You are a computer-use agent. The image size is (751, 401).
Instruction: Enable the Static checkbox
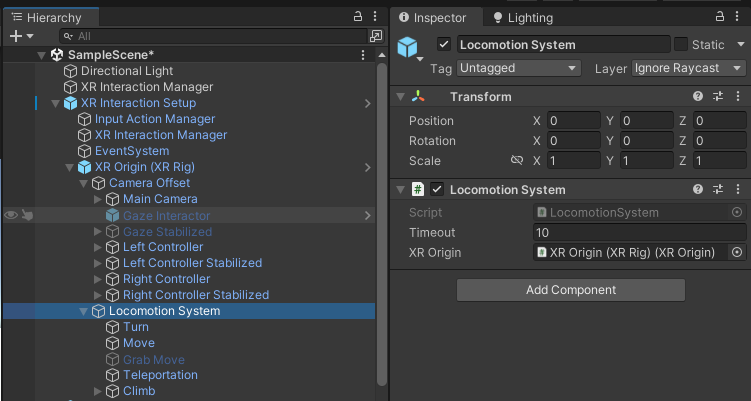(x=681, y=45)
